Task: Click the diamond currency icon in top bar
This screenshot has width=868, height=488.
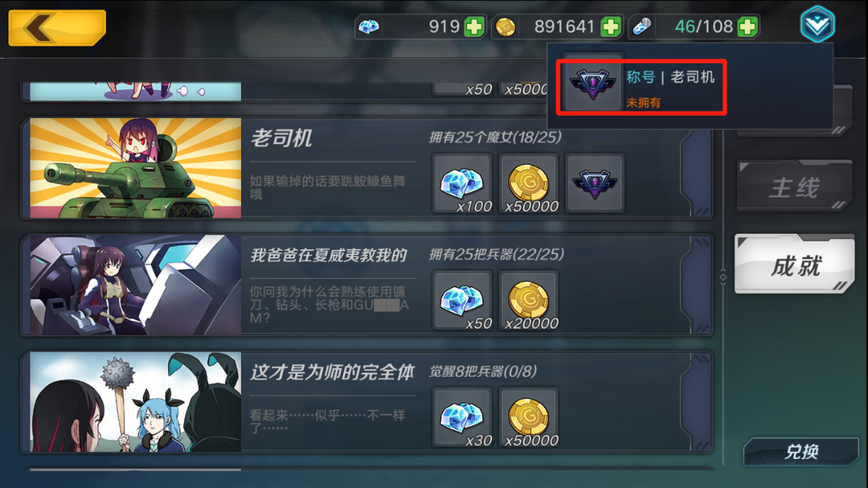Action: (x=369, y=28)
